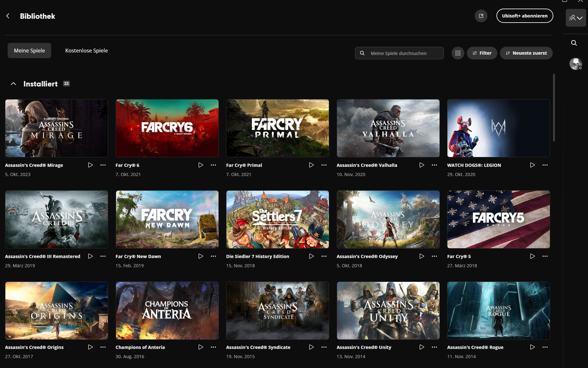Start Far Cry New Dawn
This screenshot has width=588, height=368.
201,256
